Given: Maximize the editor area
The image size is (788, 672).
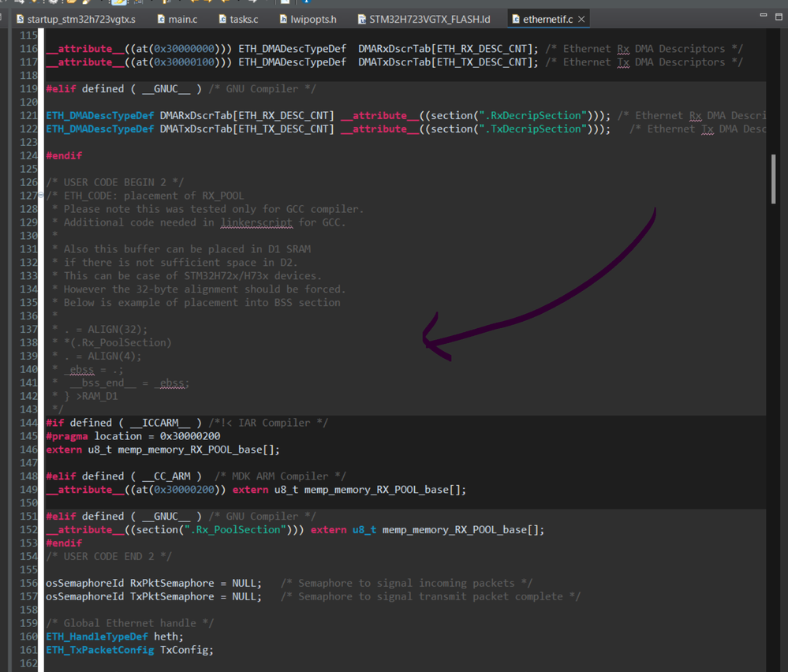Looking at the screenshot, I should pyautogui.click(x=779, y=16).
